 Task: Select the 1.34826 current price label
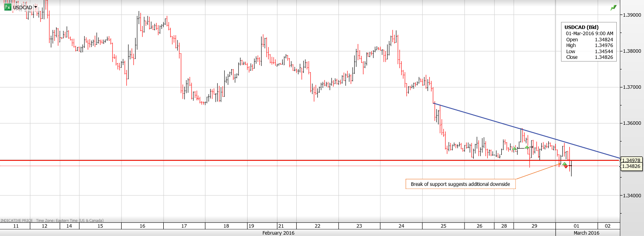click(631, 166)
